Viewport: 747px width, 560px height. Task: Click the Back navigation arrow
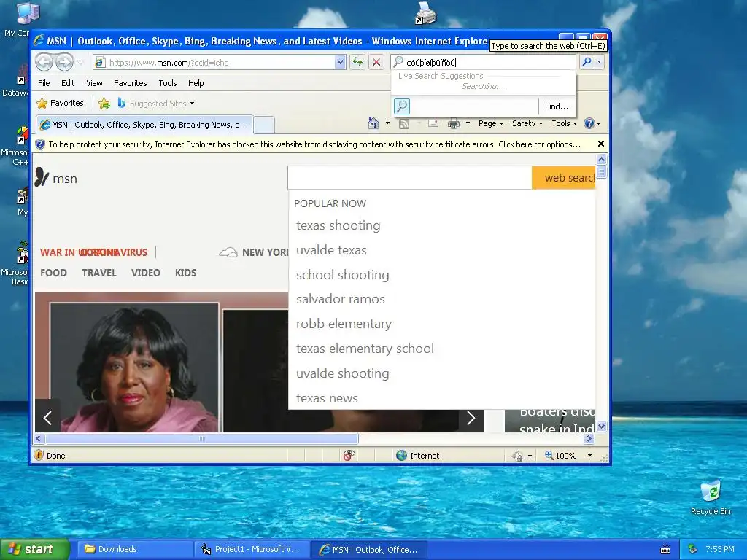click(44, 62)
